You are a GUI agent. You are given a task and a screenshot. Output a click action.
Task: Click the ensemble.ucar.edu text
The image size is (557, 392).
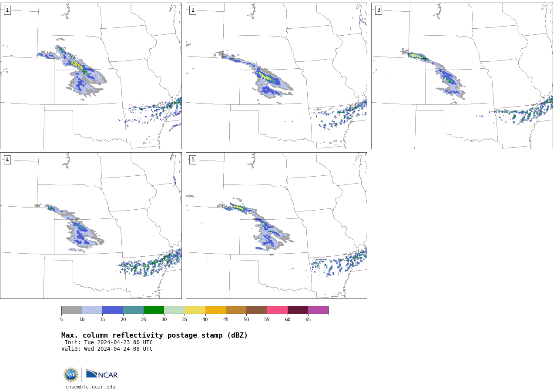point(91,387)
